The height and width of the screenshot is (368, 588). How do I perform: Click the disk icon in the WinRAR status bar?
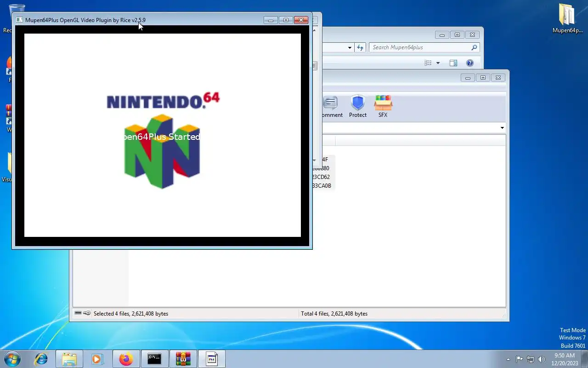(x=78, y=313)
